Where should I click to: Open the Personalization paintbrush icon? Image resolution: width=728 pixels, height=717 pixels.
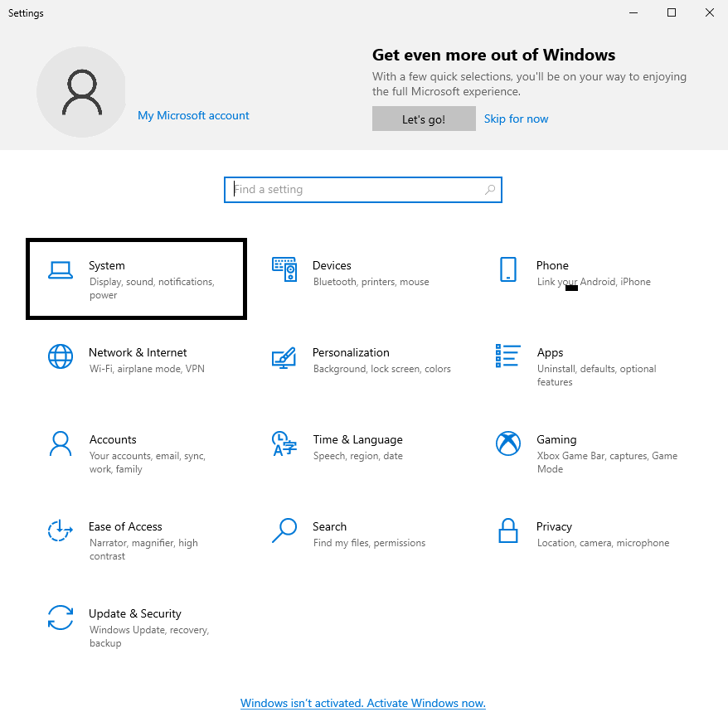(284, 357)
